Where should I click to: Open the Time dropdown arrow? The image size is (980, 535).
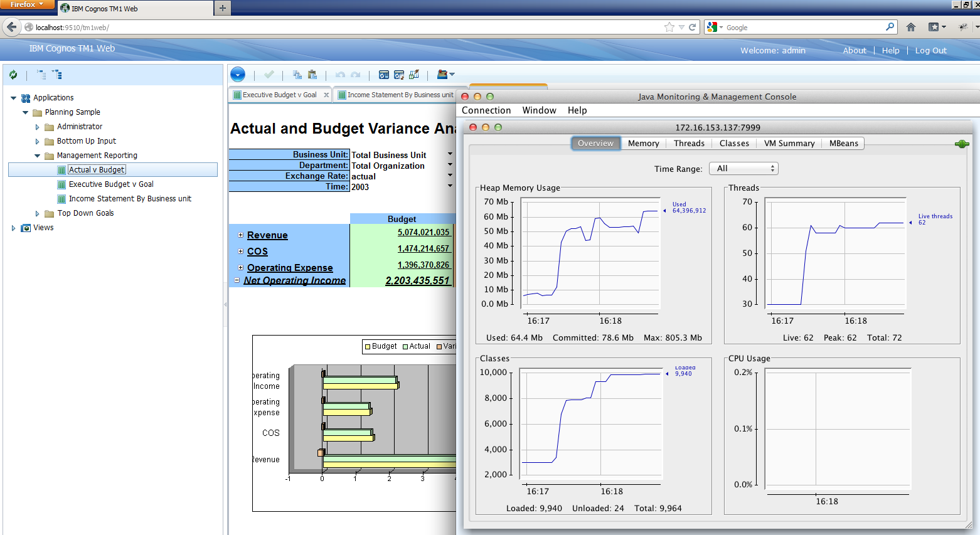(450, 186)
